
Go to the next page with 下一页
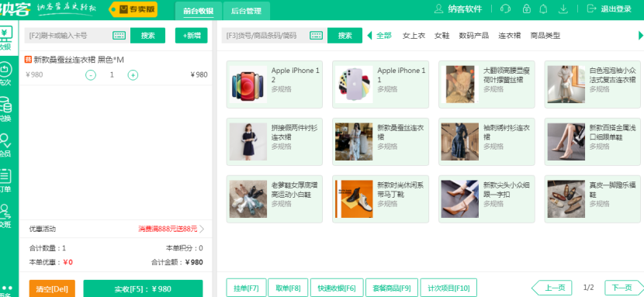tap(625, 288)
